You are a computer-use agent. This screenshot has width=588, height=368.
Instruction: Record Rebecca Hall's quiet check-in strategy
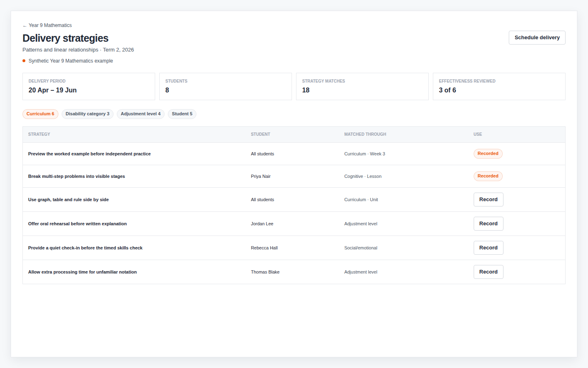pos(488,248)
